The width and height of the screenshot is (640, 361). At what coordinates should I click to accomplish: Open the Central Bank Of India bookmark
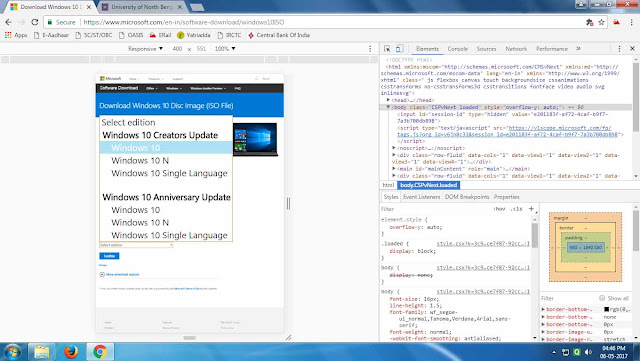click(x=279, y=35)
